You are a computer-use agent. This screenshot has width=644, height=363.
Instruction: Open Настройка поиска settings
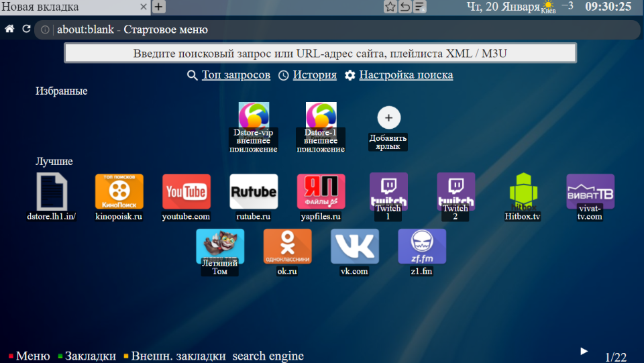click(x=405, y=75)
